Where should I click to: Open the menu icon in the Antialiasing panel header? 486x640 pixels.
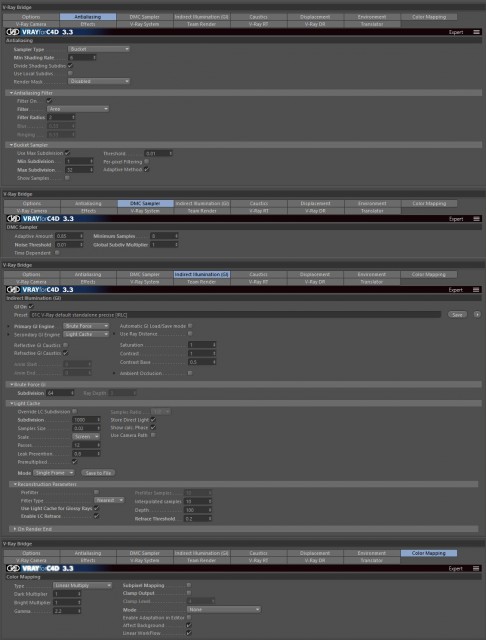coord(476,32)
